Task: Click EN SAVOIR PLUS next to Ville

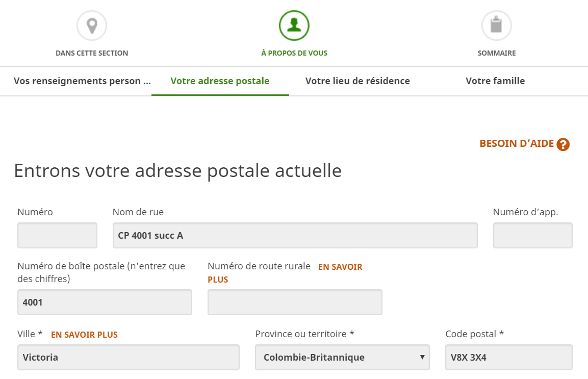Action: 84,335
